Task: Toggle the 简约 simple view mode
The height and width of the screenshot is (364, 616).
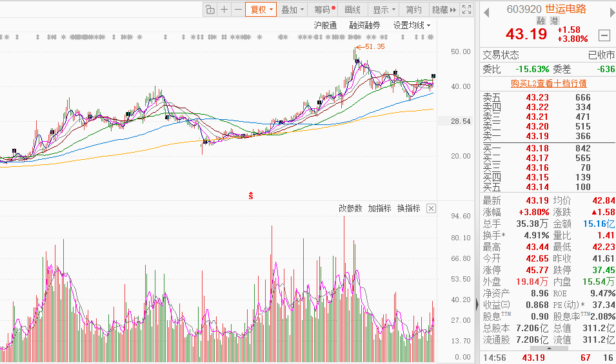Action: 413,10
